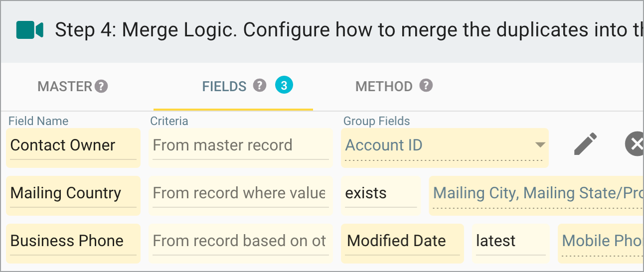Click the 'exists' condition field

pyautogui.click(x=381, y=196)
